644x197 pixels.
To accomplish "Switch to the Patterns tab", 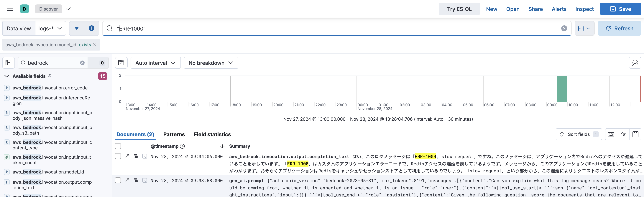I will click(174, 134).
